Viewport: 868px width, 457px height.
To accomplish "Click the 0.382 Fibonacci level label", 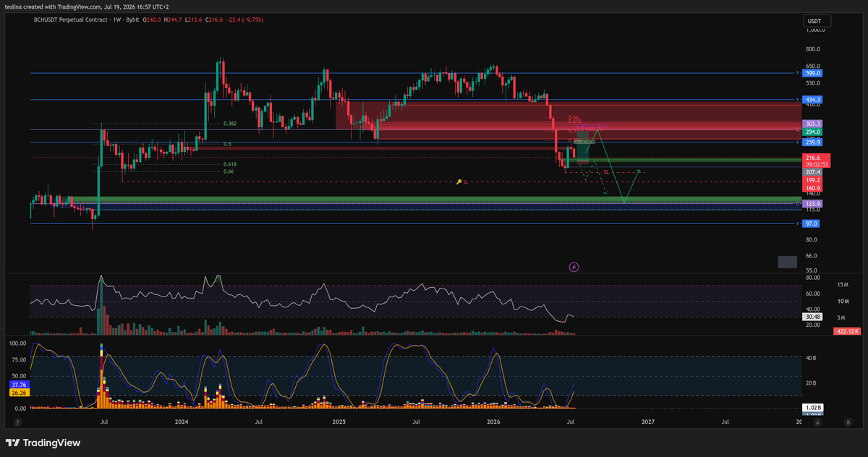I will 229,124.
